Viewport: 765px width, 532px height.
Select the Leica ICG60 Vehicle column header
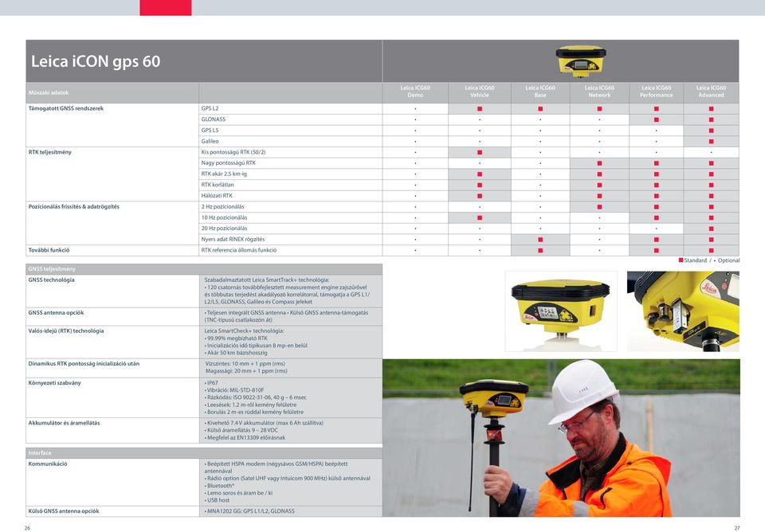pyautogui.click(x=480, y=92)
